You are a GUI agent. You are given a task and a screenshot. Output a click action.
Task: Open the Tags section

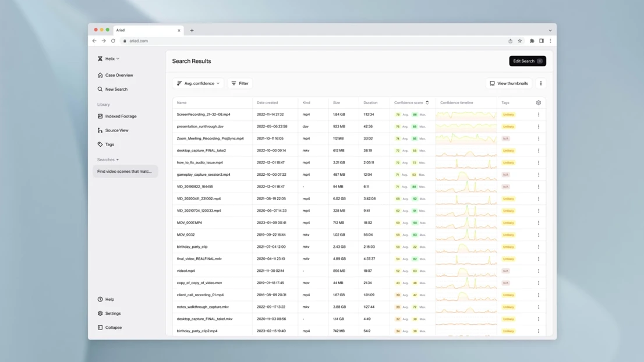tap(109, 144)
